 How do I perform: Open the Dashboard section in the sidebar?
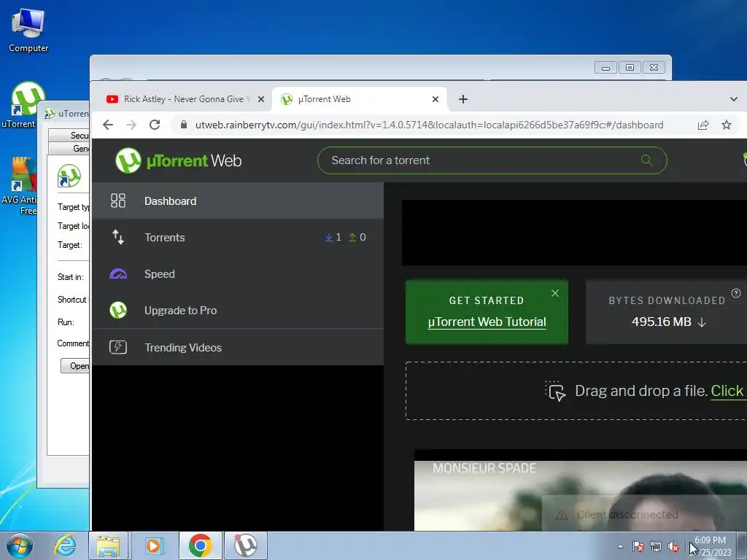pos(238,201)
